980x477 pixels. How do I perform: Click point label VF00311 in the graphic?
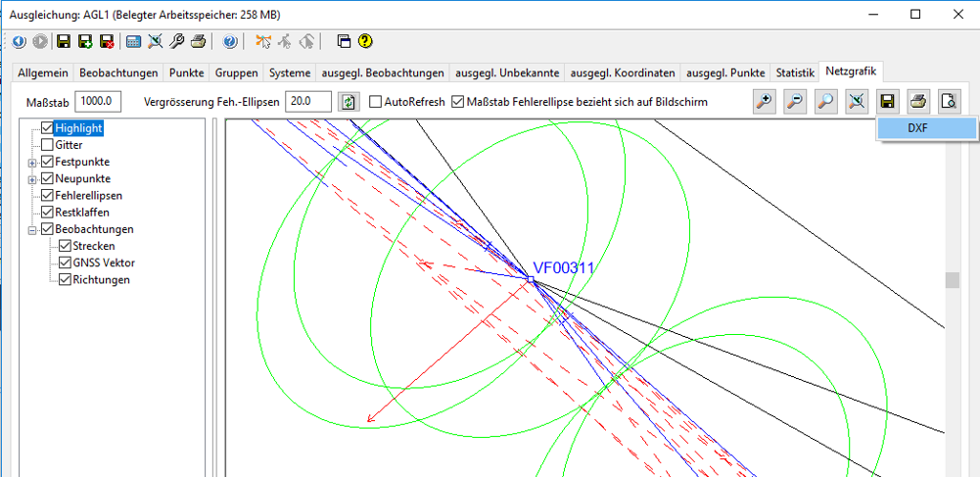tap(563, 267)
